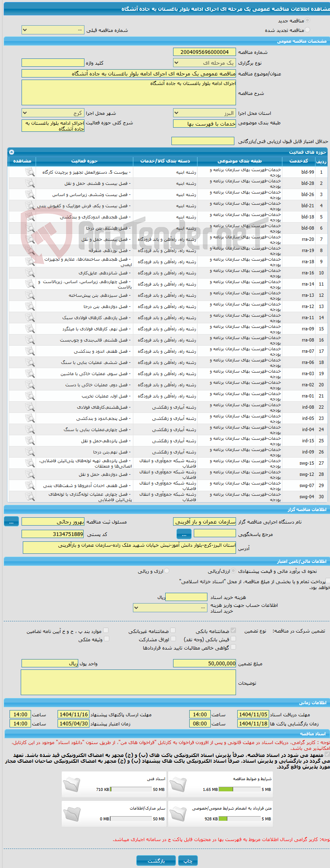Screen dimensions: 330x868
Task: Toggle the فیش بانکی (وجه نقد) checkbox
Action: point(233,639)
